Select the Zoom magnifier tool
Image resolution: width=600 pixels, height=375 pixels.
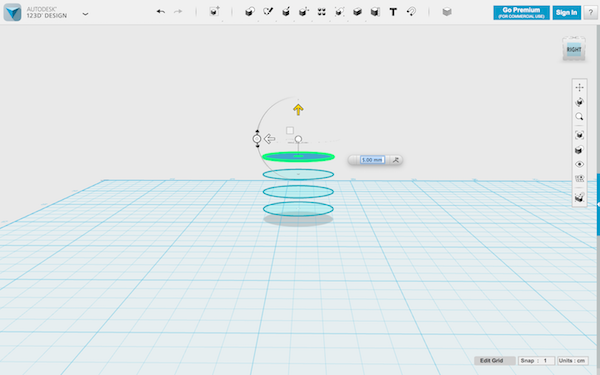(579, 117)
